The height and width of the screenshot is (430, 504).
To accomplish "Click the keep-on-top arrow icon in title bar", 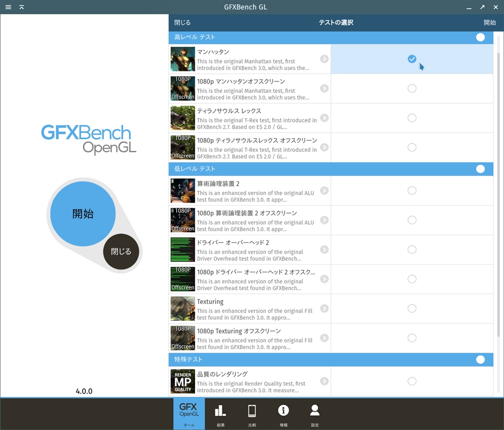I will [22, 7].
